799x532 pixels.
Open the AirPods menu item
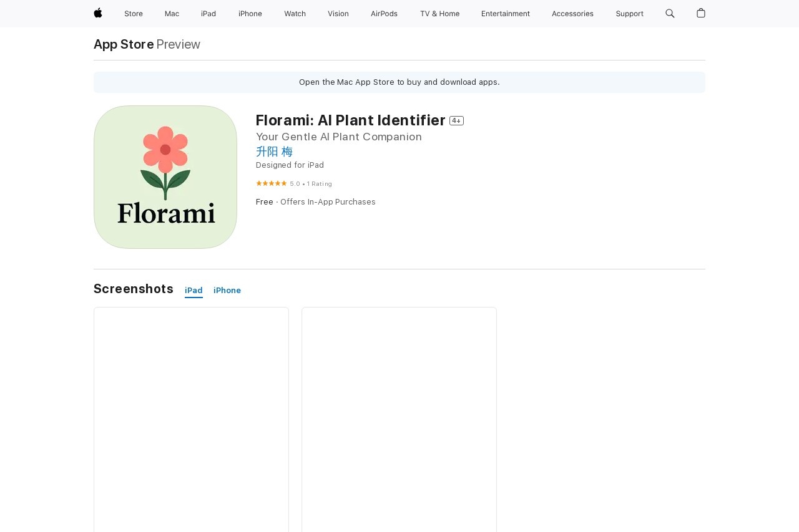tap(384, 14)
